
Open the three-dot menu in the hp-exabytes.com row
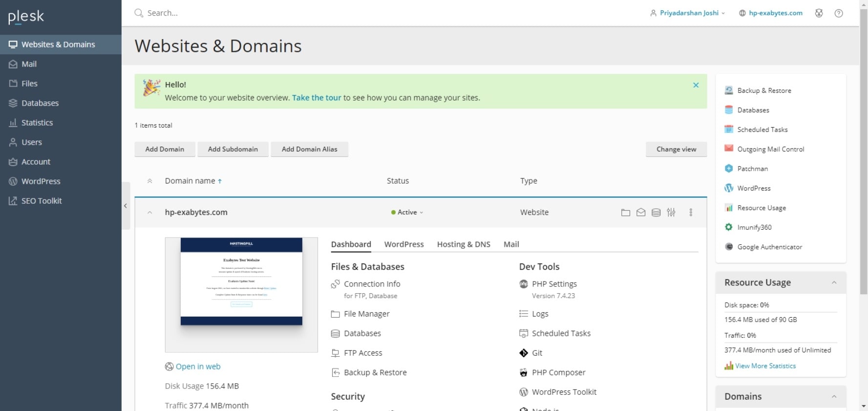691,213
